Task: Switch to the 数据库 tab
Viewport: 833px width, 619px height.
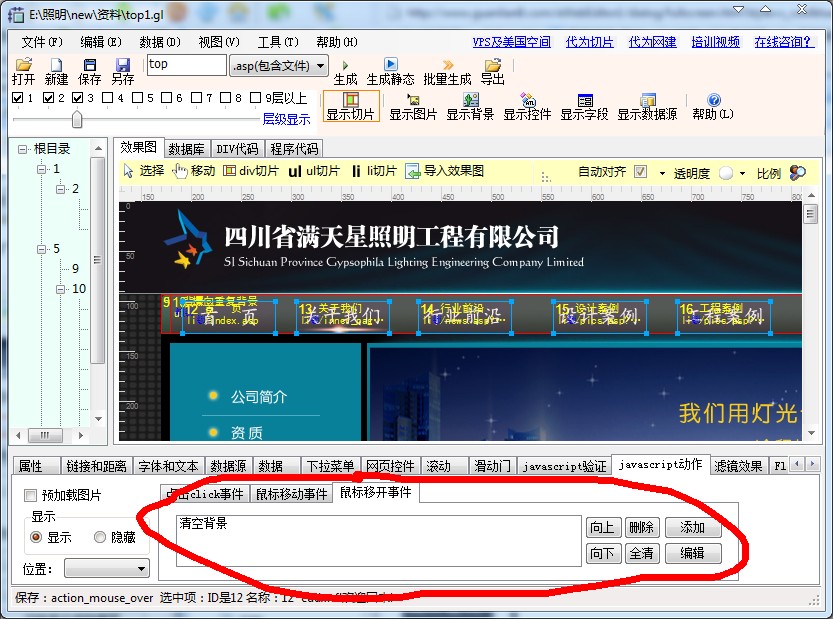Action: click(x=186, y=149)
